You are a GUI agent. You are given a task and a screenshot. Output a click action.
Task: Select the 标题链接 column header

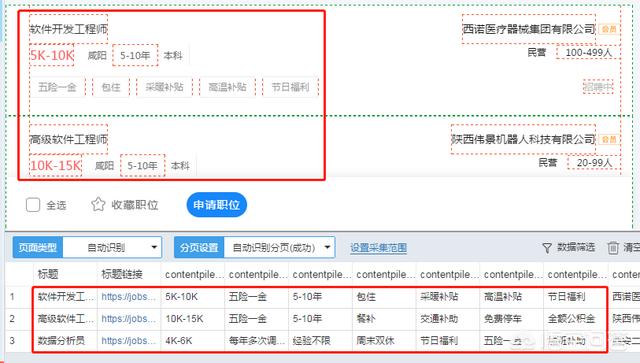coord(122,274)
